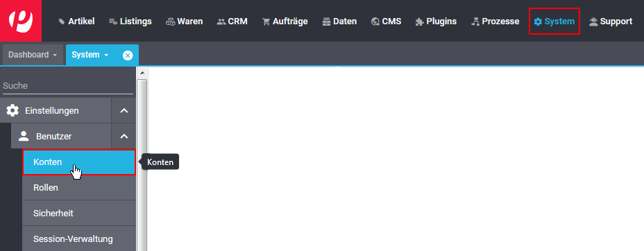Open the System tab dropdown arrow
Screen dimensions: 644x251
[x=106, y=55]
